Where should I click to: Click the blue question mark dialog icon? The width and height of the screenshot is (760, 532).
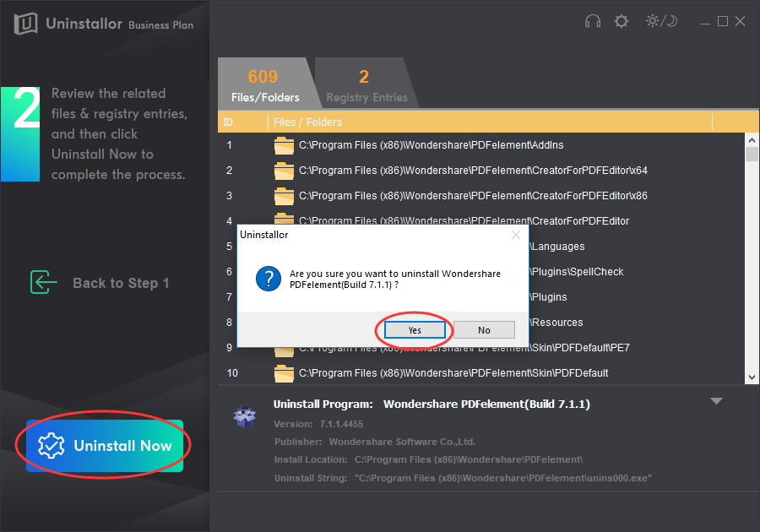pyautogui.click(x=269, y=279)
